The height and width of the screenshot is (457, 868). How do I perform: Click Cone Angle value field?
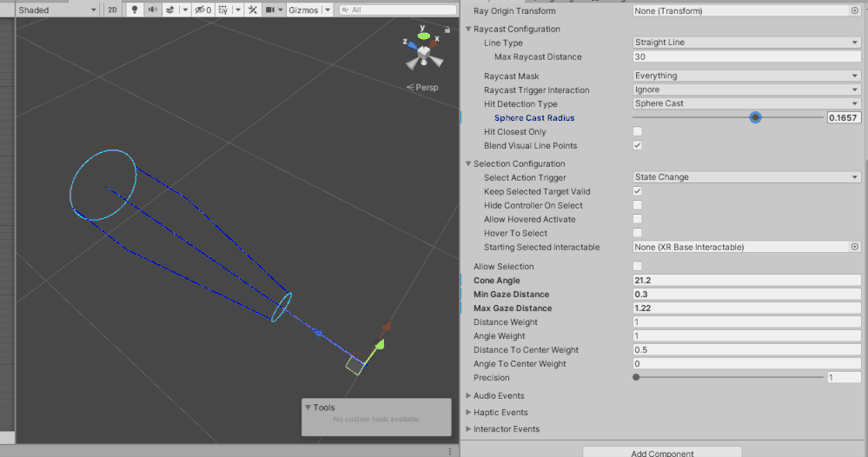746,281
